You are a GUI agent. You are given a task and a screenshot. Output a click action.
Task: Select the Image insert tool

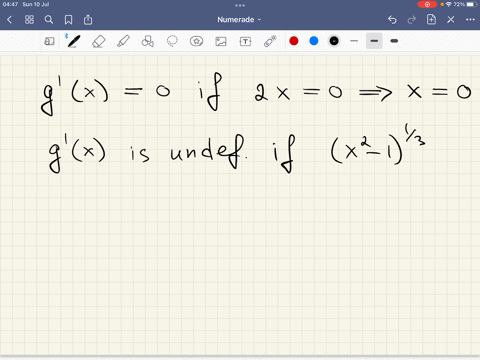[221, 41]
